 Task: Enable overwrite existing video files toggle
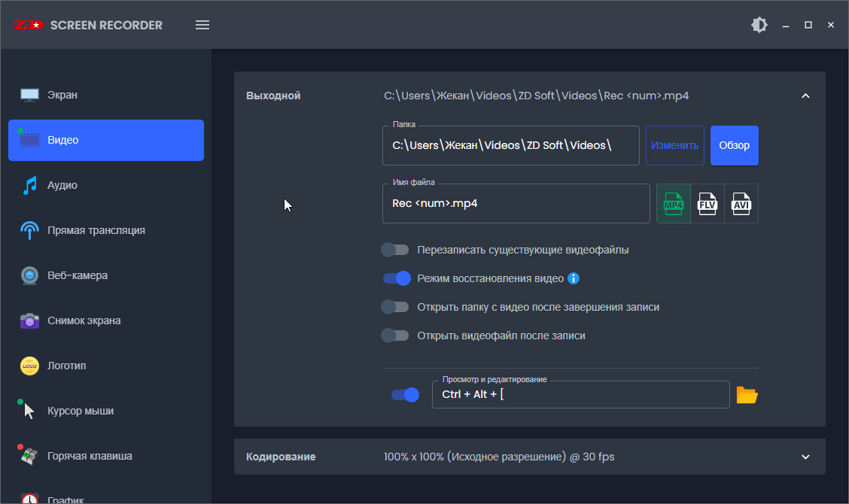click(395, 250)
